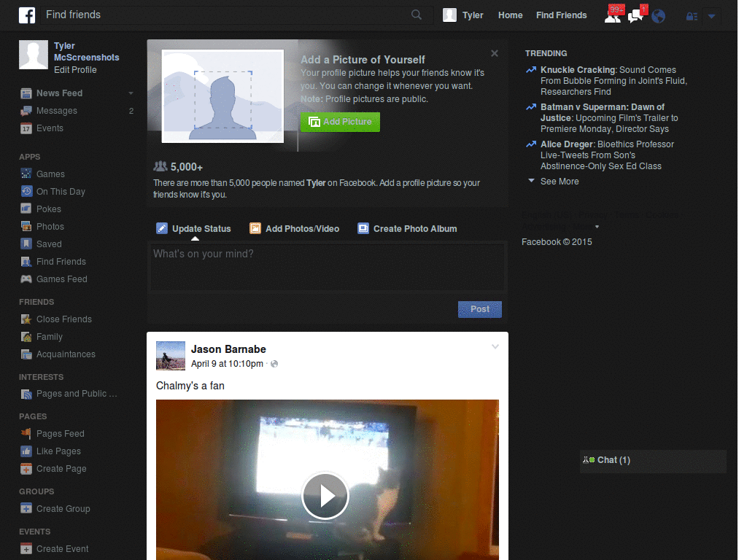
Task: Click the placeholder profile picture image
Action: pos(222,96)
